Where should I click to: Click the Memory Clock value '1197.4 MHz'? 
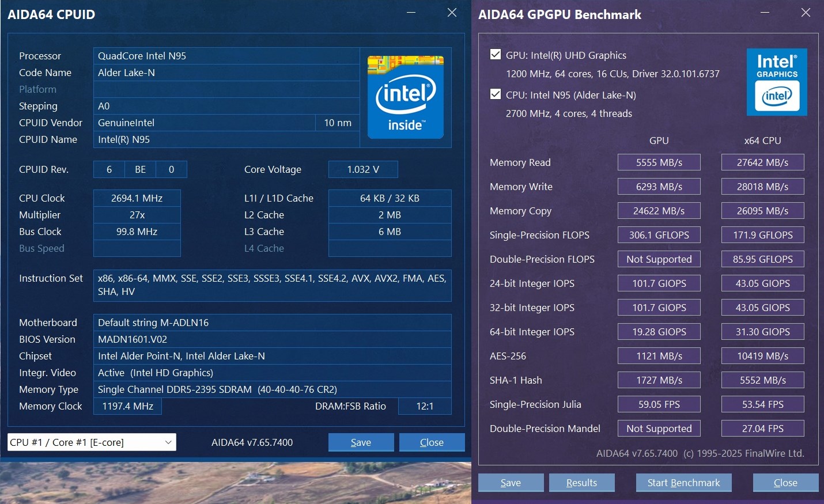coord(127,406)
